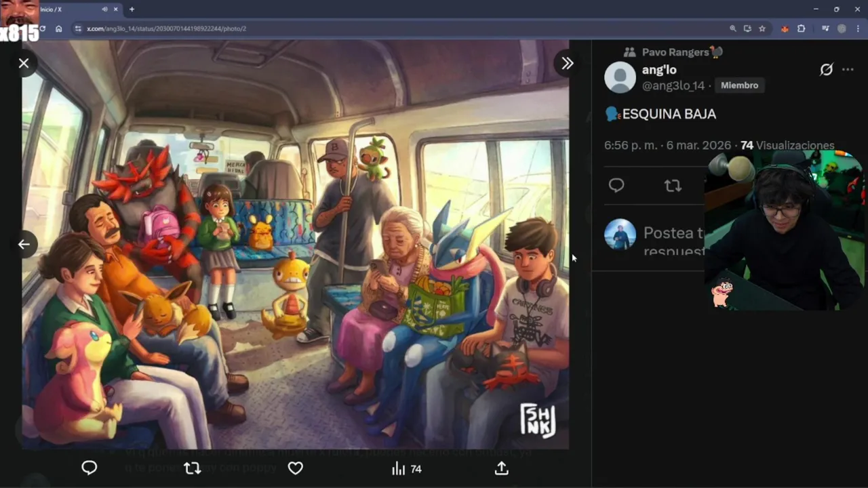868x488 pixels.
Task: Click the Miembro badge
Action: (739, 85)
